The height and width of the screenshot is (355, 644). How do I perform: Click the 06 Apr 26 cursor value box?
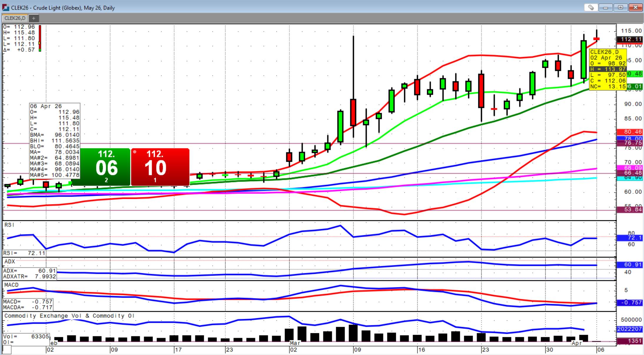pyautogui.click(x=55, y=141)
